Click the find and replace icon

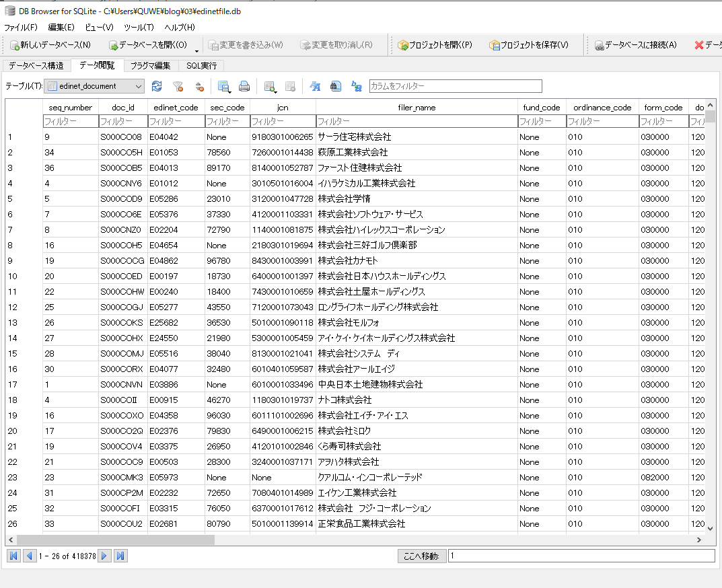pyautogui.click(x=357, y=86)
